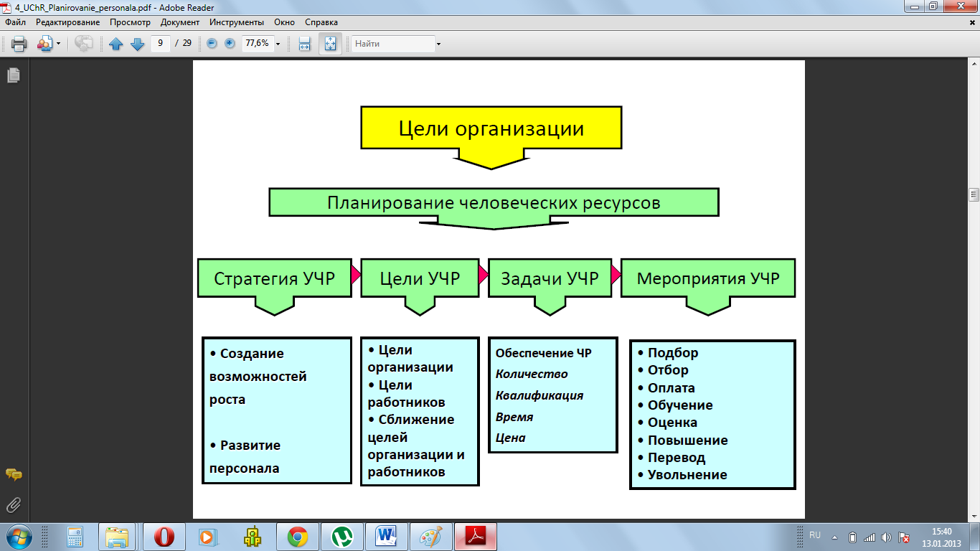This screenshot has height=551, width=980.
Task: Click the 'Обеспечение ЧР' text
Action: click(x=544, y=353)
